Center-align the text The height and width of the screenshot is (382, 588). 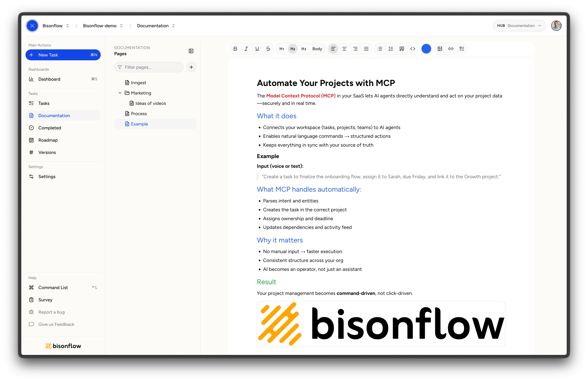pos(344,49)
